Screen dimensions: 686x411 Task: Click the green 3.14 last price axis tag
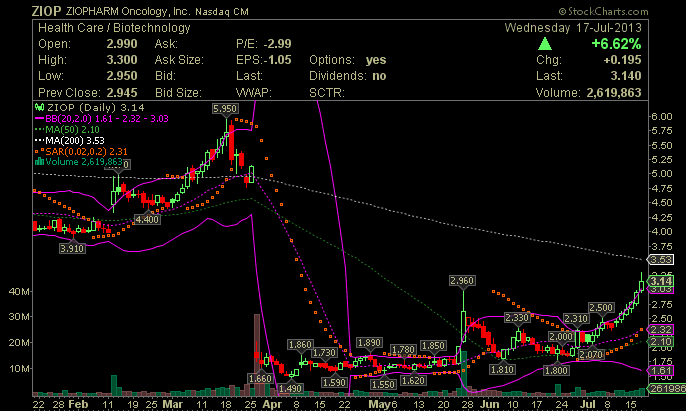661,281
